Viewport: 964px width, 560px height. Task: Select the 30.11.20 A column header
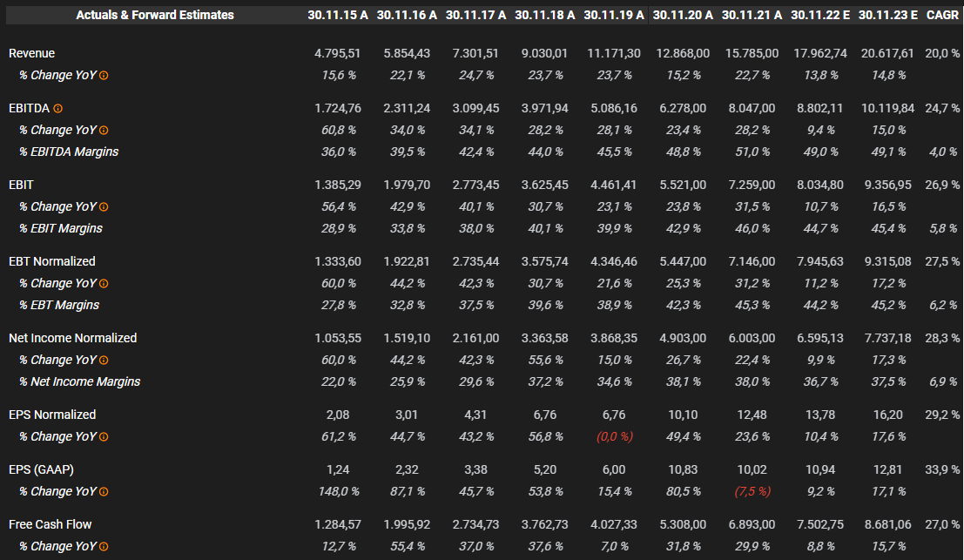[682, 15]
